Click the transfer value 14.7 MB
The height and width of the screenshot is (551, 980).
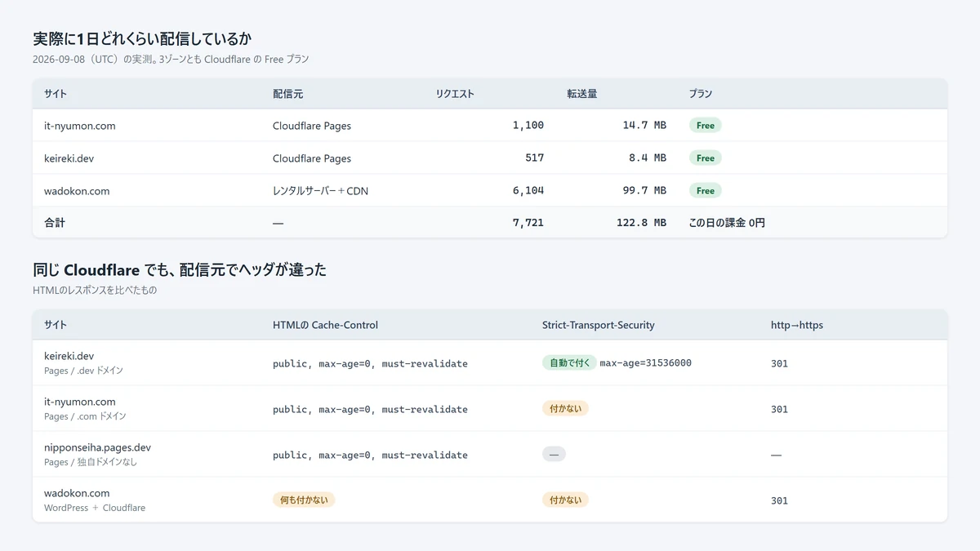644,126
